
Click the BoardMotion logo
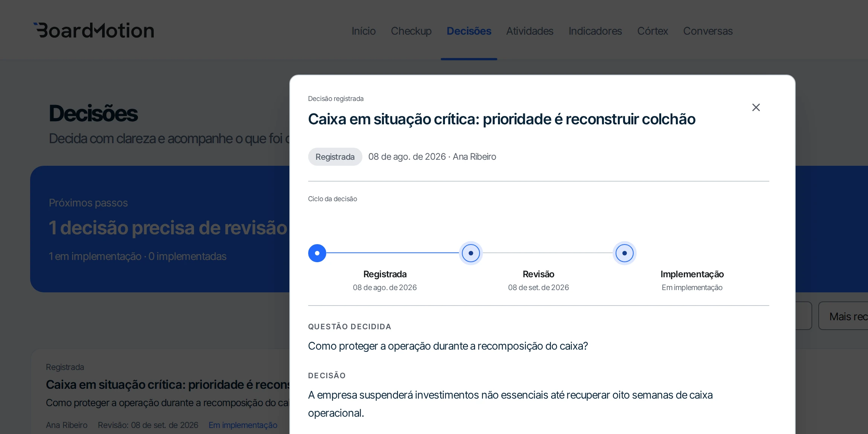point(94,31)
